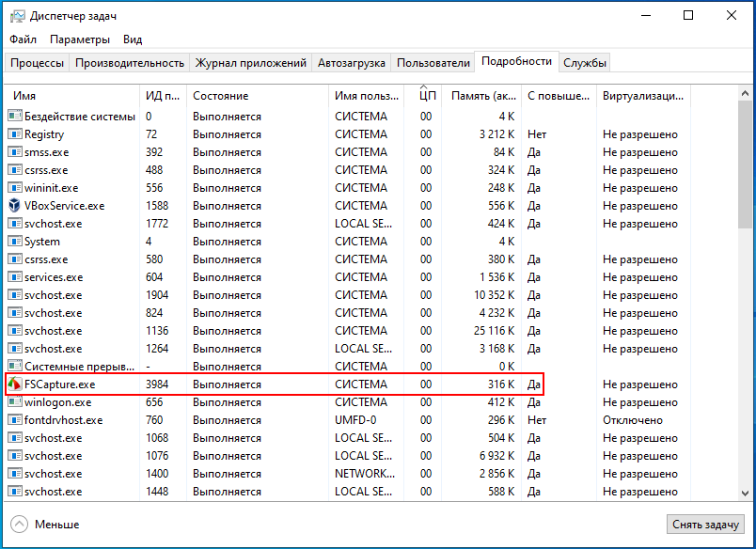
Task: Click the Снять задачу button
Action: click(x=705, y=525)
